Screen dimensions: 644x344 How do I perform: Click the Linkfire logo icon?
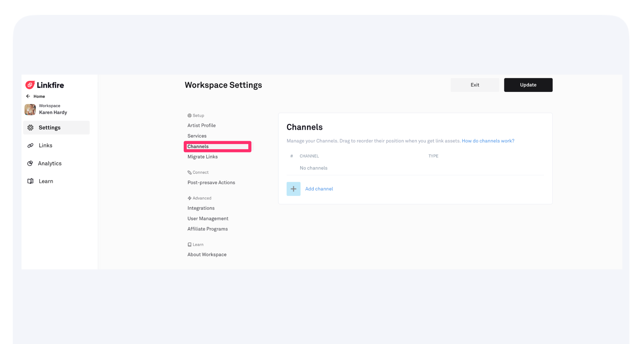[30, 85]
